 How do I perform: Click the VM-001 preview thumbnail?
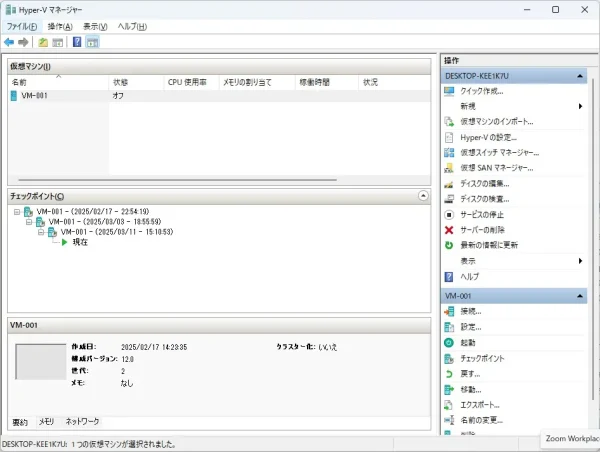(x=41, y=362)
